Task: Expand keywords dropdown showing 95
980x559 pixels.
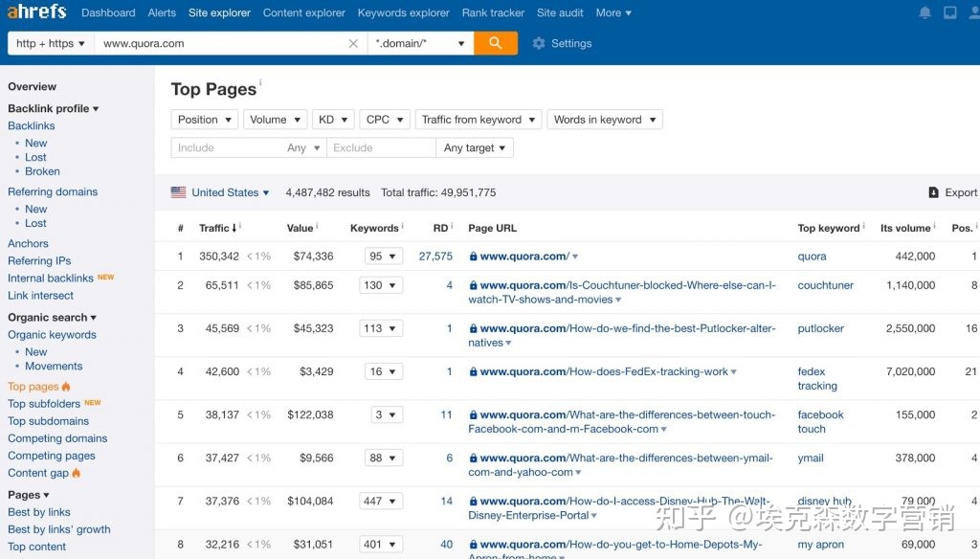Action: [x=383, y=257]
